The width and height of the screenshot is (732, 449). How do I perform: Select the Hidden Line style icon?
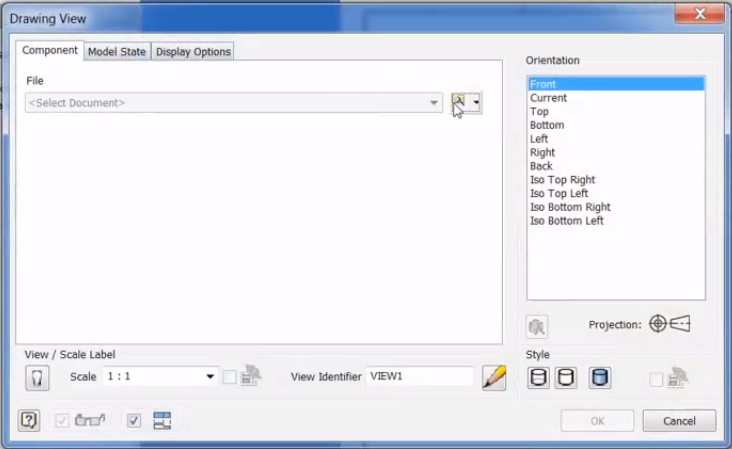point(538,378)
